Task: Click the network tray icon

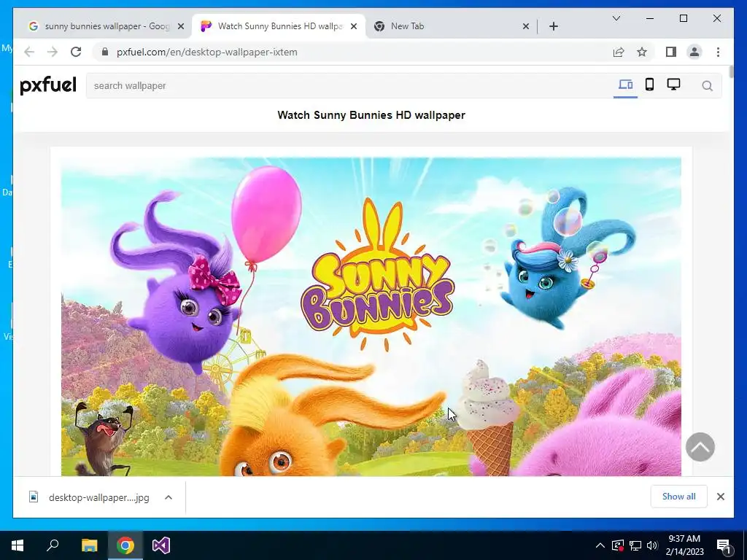Action: pyautogui.click(x=635, y=545)
